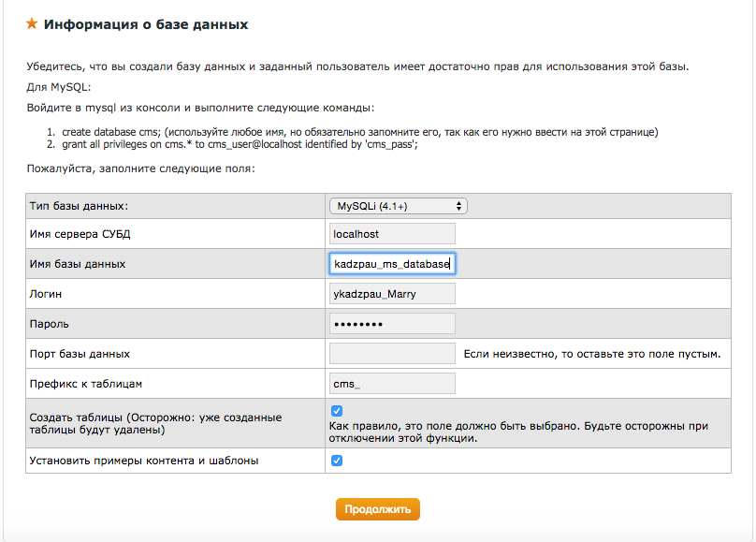The height and width of the screenshot is (542, 756).
Task: Click the Логин row label
Action: tap(48, 294)
